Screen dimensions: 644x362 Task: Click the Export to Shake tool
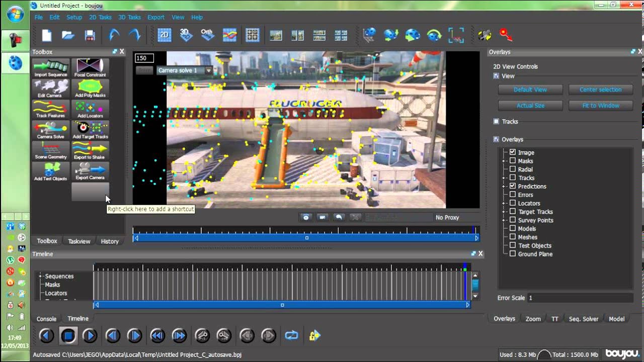click(x=90, y=151)
